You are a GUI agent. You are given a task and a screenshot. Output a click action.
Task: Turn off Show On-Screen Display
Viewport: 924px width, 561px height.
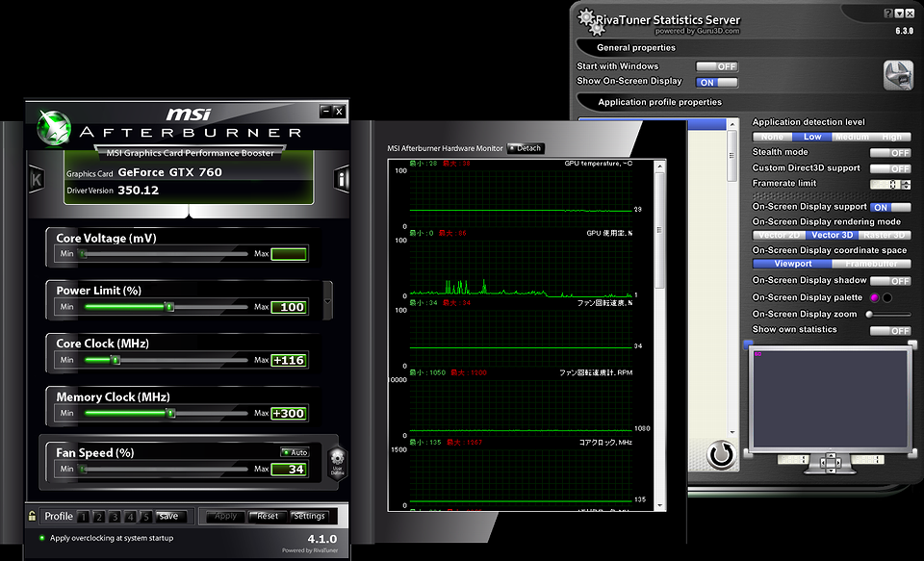(x=716, y=83)
